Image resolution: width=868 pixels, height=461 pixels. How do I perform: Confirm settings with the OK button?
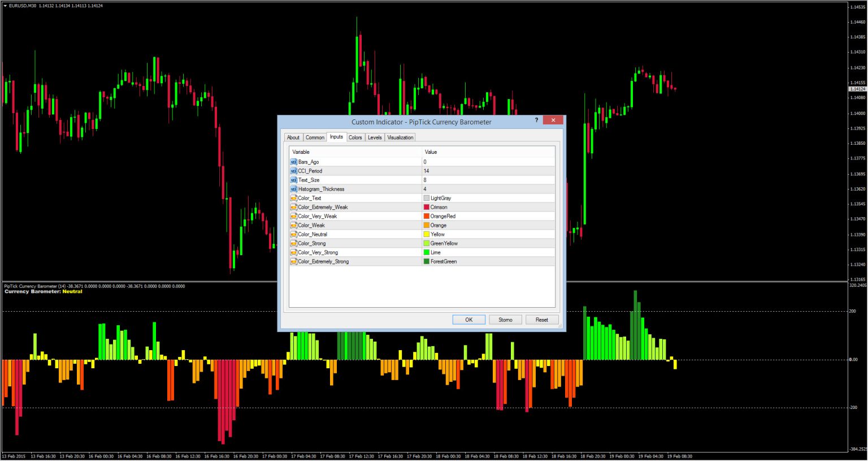(468, 320)
